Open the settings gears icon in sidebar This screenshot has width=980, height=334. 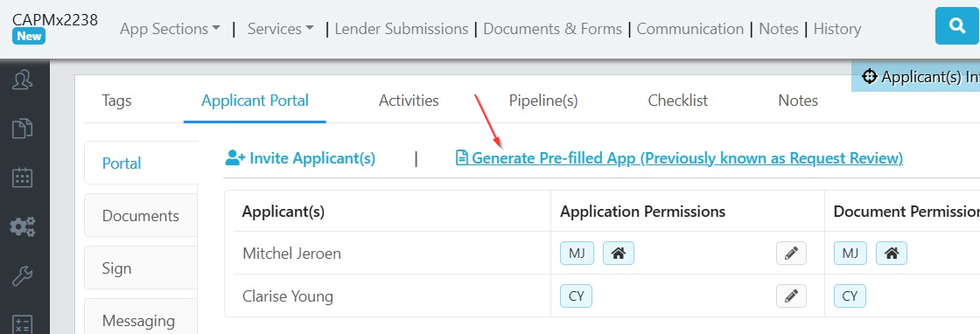coord(23,226)
